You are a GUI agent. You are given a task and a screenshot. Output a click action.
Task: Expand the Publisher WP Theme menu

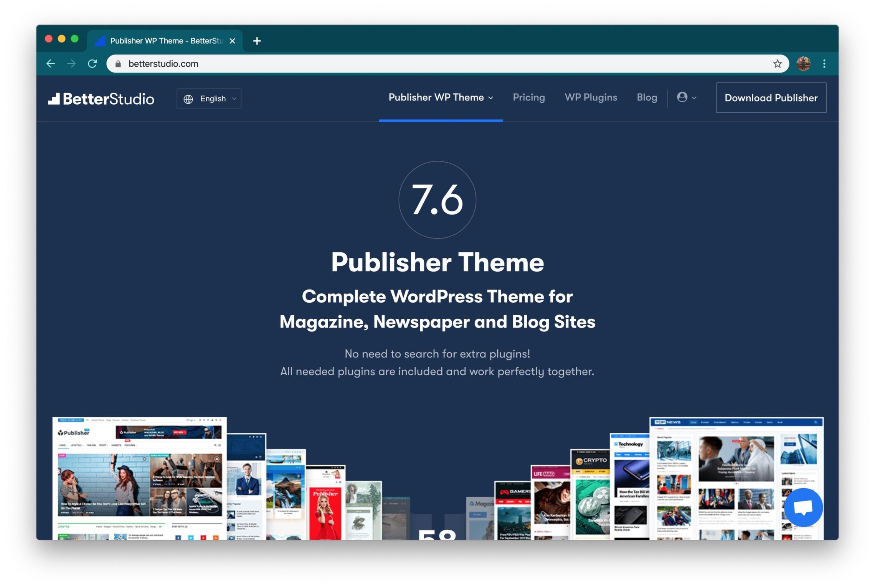[x=441, y=97]
